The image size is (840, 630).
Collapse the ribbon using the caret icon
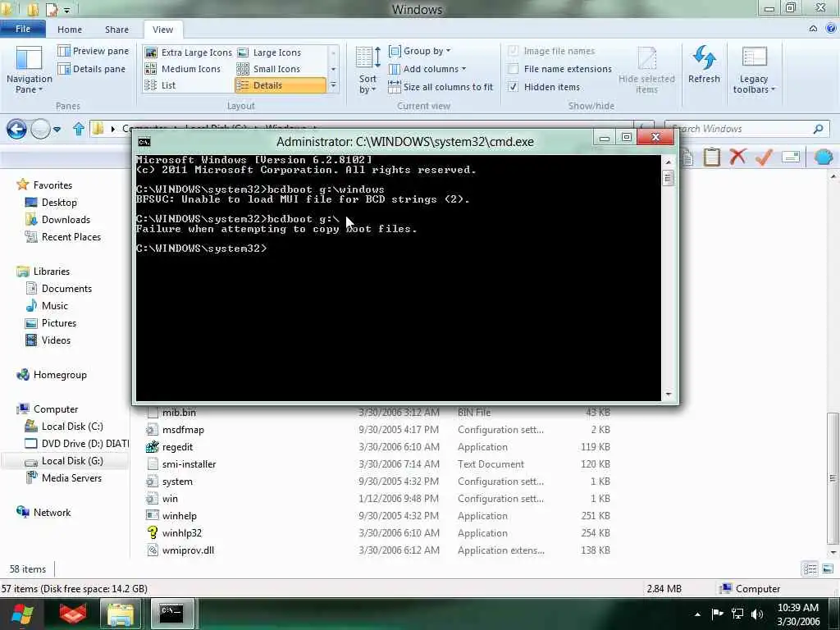[x=813, y=29]
